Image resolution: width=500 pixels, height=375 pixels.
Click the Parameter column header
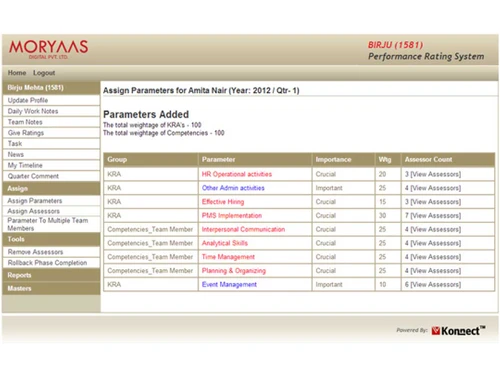point(255,160)
